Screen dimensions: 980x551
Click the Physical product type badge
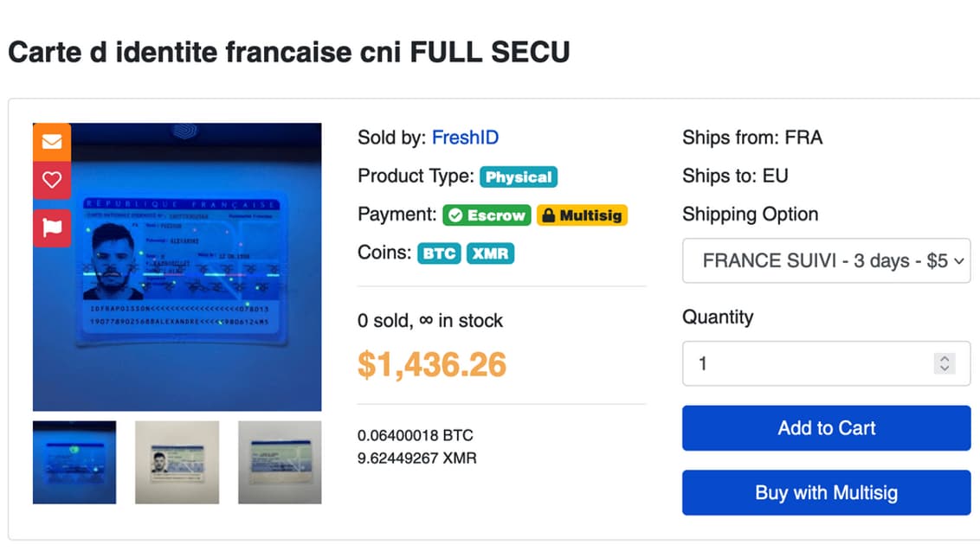point(519,177)
